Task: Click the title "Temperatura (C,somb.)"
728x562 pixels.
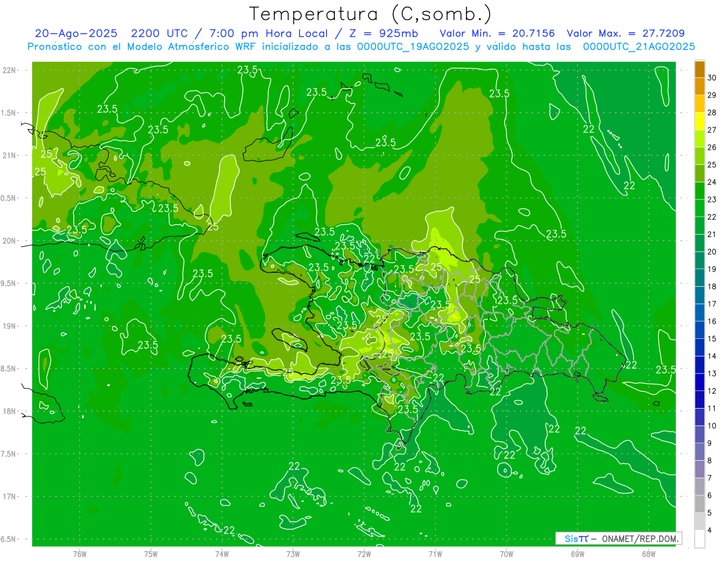Action: point(370,14)
